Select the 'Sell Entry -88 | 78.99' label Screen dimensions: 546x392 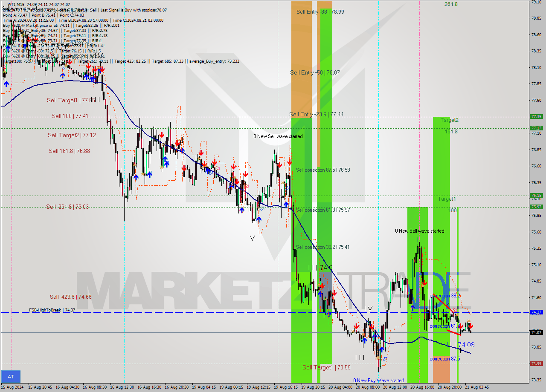coord(320,12)
